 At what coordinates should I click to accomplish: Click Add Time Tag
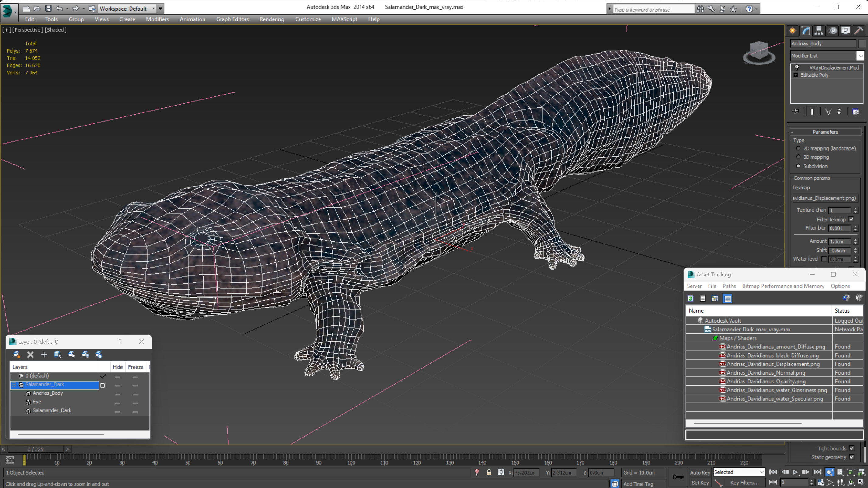[x=638, y=484]
